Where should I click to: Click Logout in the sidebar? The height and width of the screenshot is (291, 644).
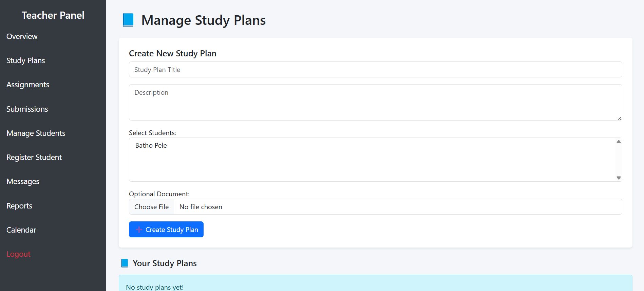click(18, 254)
